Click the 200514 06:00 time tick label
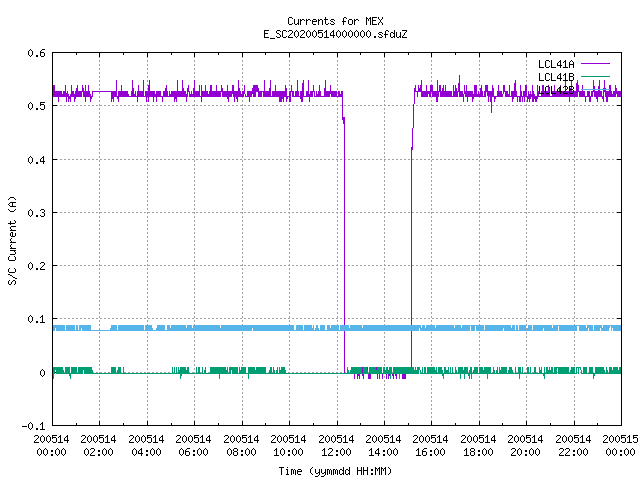Image resolution: width=640 pixels, height=480 pixels. (193, 445)
